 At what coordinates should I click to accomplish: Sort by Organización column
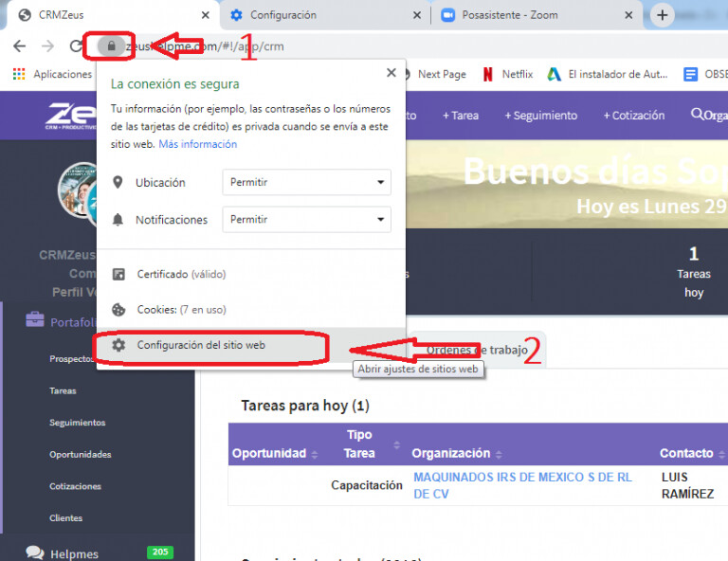pos(457,453)
